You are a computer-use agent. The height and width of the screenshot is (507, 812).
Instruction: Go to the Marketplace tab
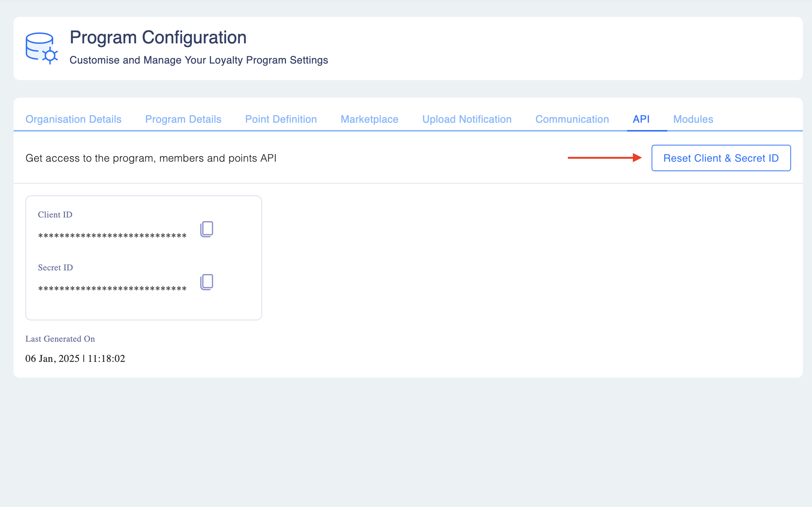point(369,119)
